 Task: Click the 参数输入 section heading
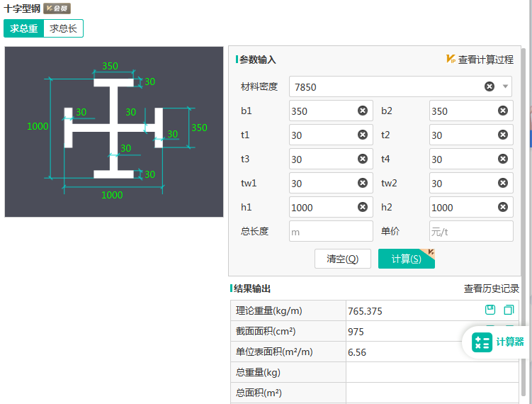258,60
